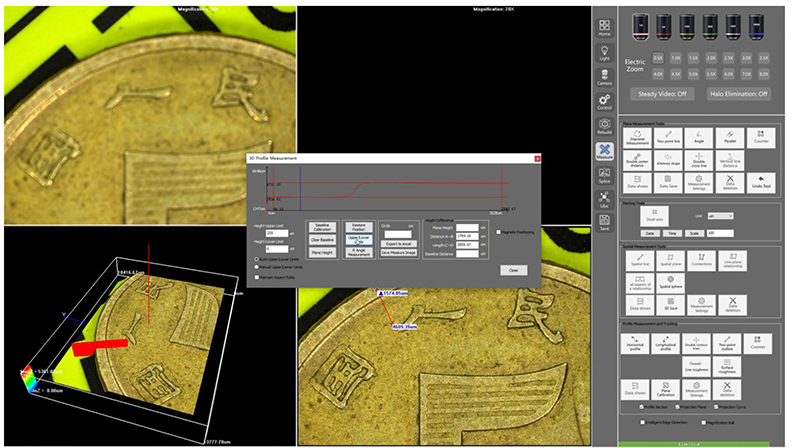Select the Spatial line tool
Screen dimensions: 800x448
coord(640,260)
